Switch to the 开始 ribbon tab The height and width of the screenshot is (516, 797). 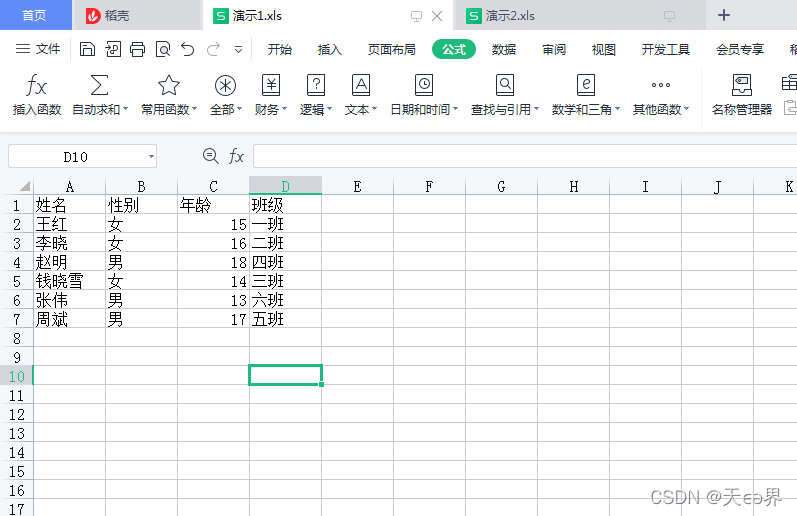pos(280,49)
